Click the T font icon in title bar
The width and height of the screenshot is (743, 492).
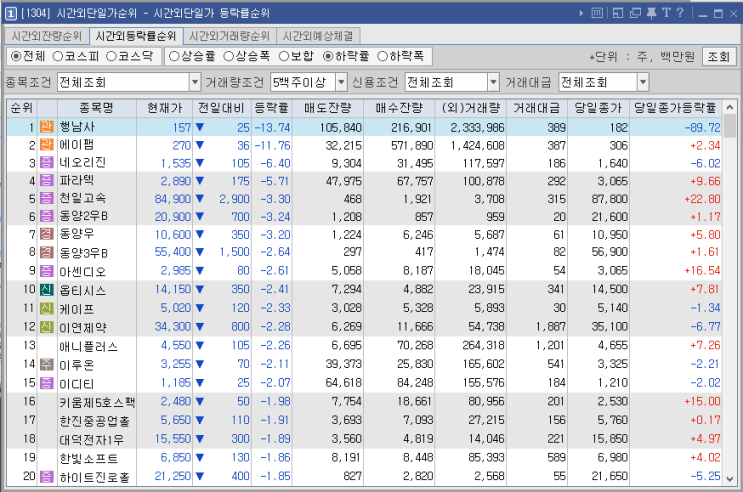pyautogui.click(x=666, y=13)
